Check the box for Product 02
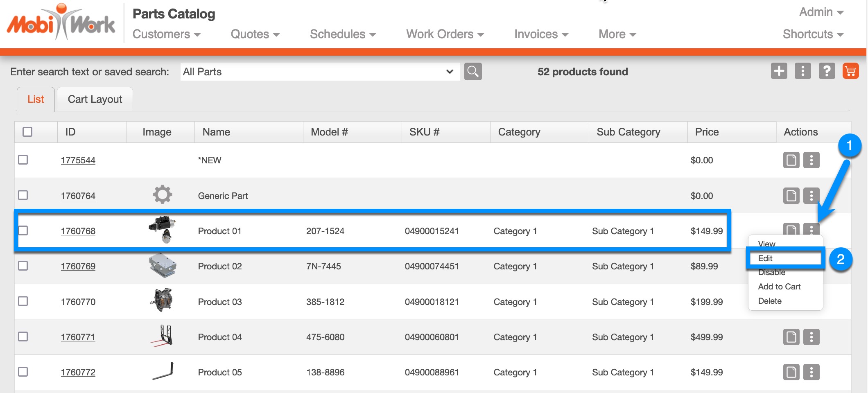The height and width of the screenshot is (393, 868). click(23, 266)
